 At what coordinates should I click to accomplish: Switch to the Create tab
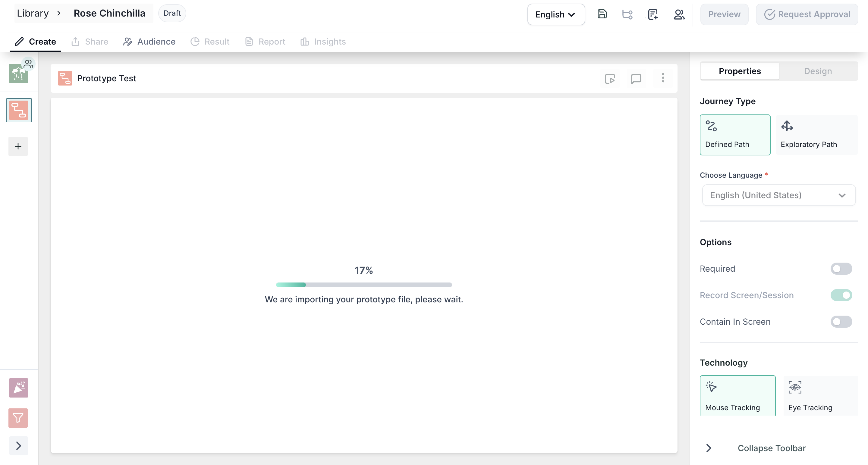point(35,42)
